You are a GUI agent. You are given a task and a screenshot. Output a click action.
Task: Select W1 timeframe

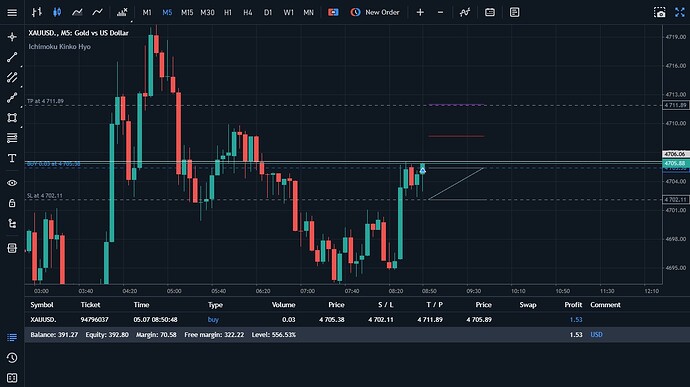[x=288, y=13]
